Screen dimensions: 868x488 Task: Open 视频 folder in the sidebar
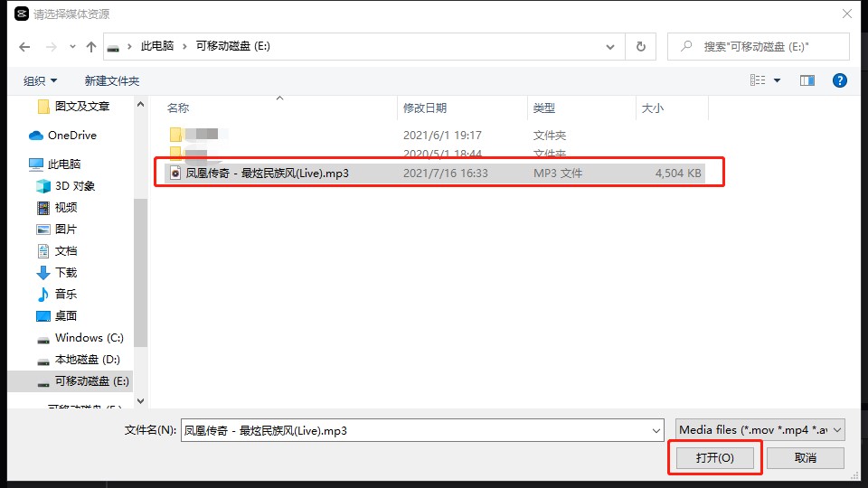[57, 208]
